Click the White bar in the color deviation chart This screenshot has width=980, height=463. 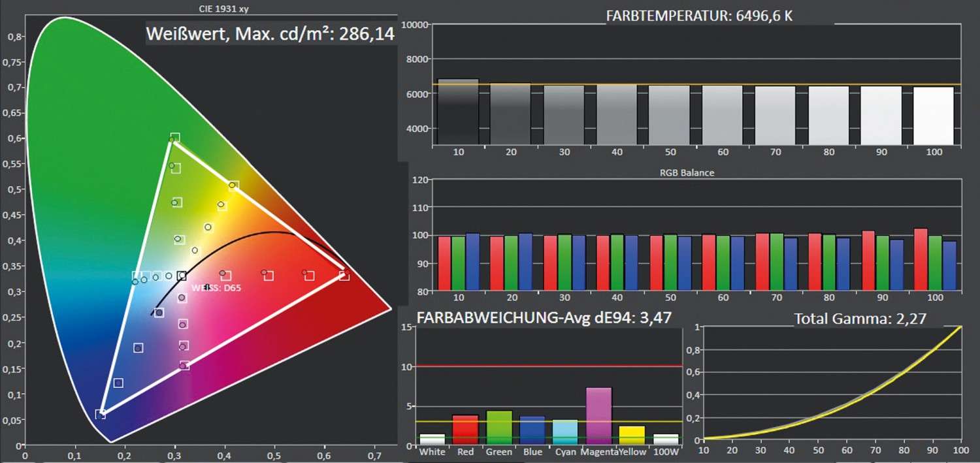point(433,440)
